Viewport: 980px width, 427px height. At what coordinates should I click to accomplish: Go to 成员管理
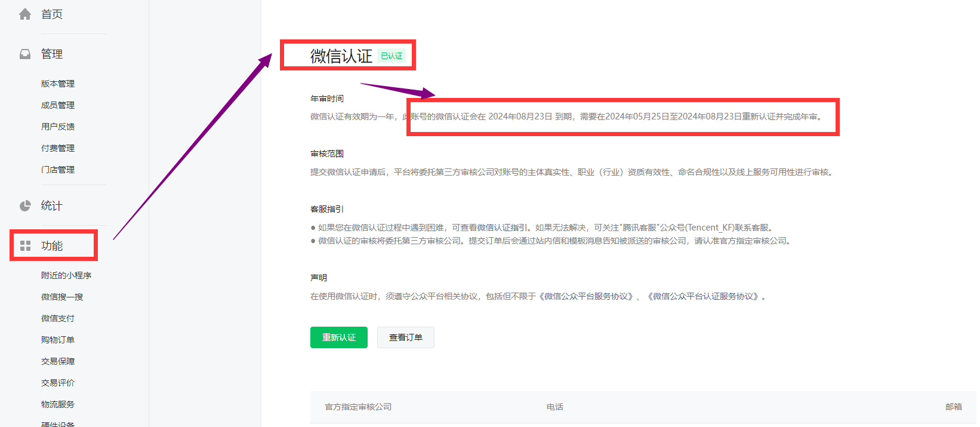pyautogui.click(x=58, y=105)
